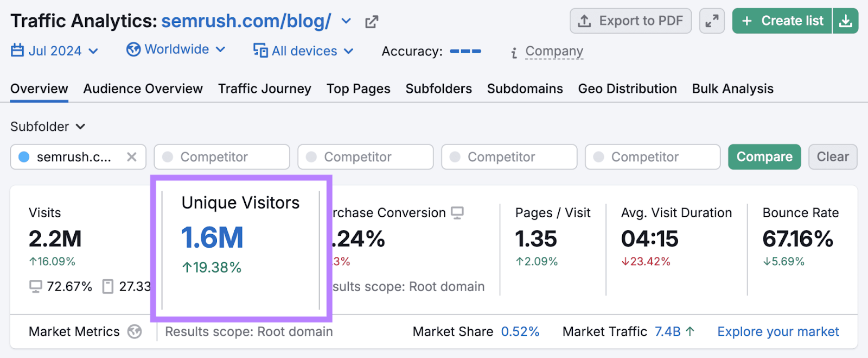Viewport: 868px width, 358px height.
Task: Click the devices icon beside All devices
Action: tap(260, 50)
